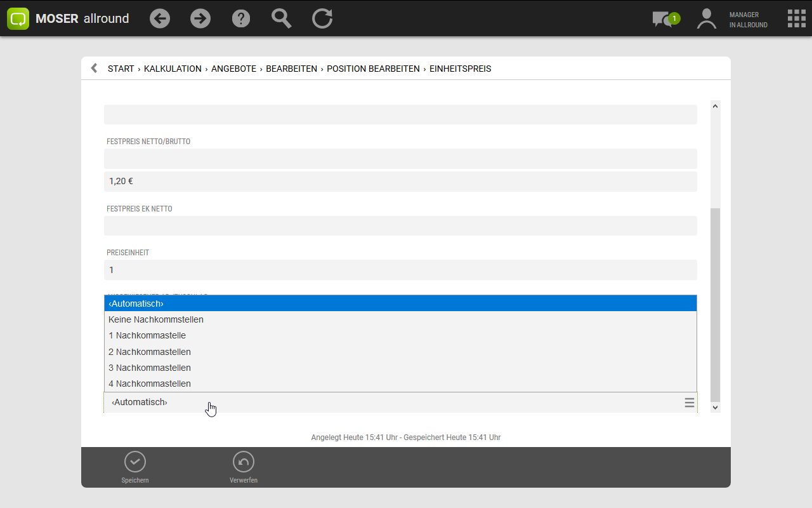
Task: Go forward with the right arrow icon
Action: point(200,18)
